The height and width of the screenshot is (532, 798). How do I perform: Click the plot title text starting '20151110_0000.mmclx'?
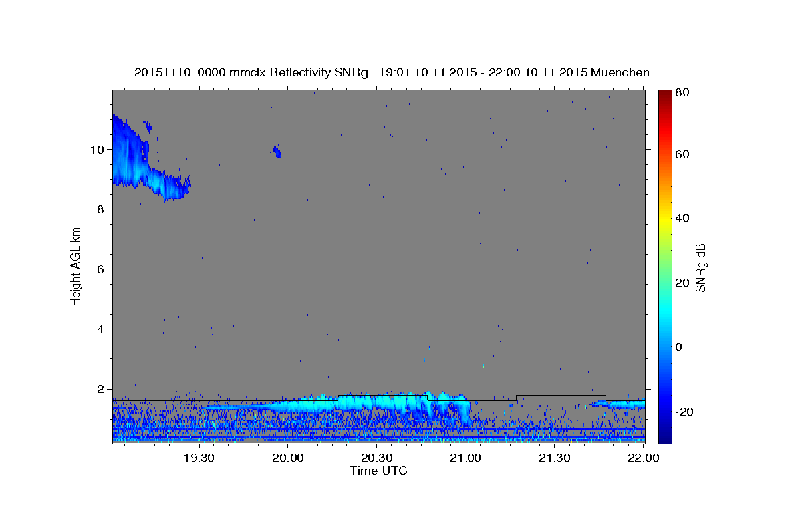(x=392, y=72)
